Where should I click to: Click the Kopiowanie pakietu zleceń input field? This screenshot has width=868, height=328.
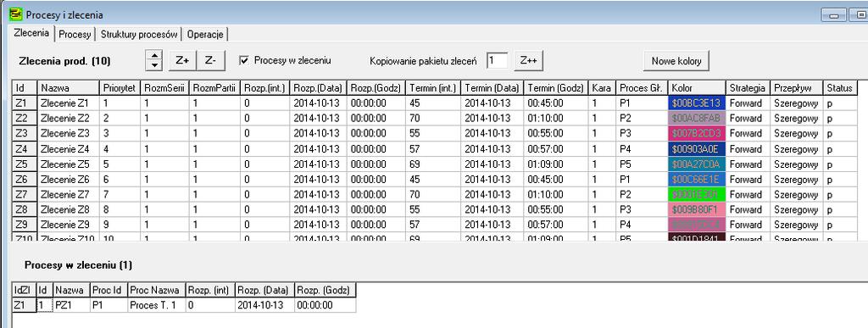coord(497,61)
